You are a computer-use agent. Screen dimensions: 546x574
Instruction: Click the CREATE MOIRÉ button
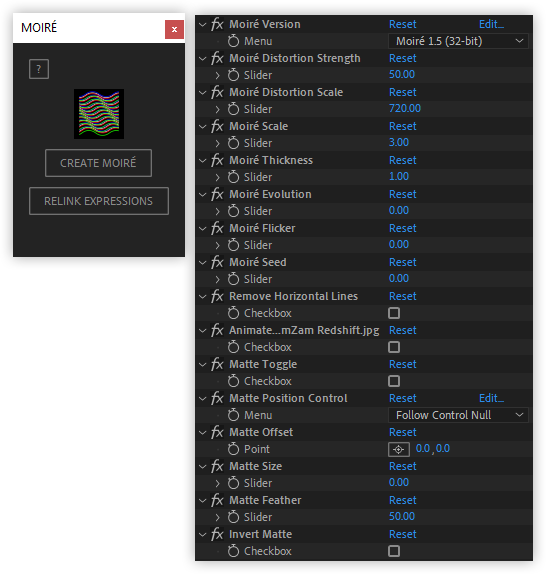[98, 163]
